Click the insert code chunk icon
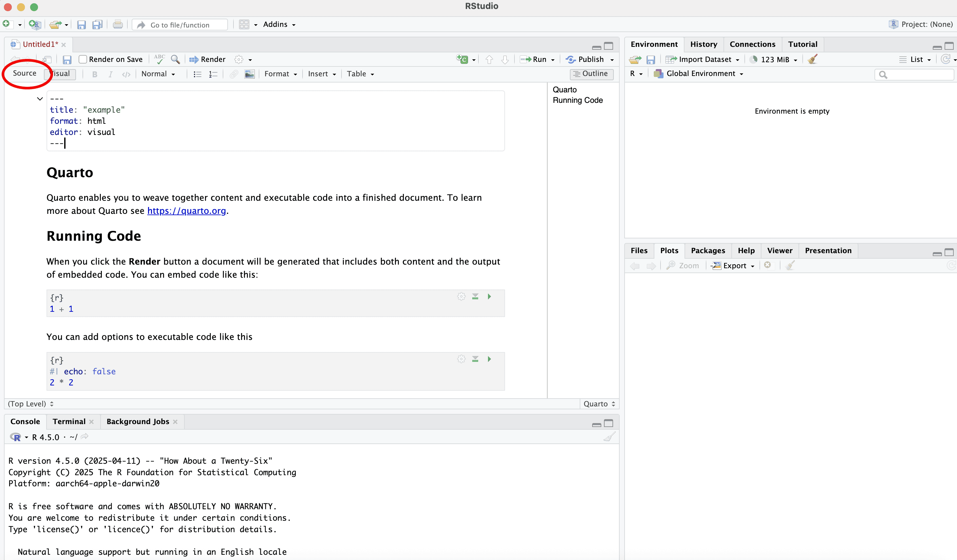Viewport: 957px width, 560px height. pos(462,59)
